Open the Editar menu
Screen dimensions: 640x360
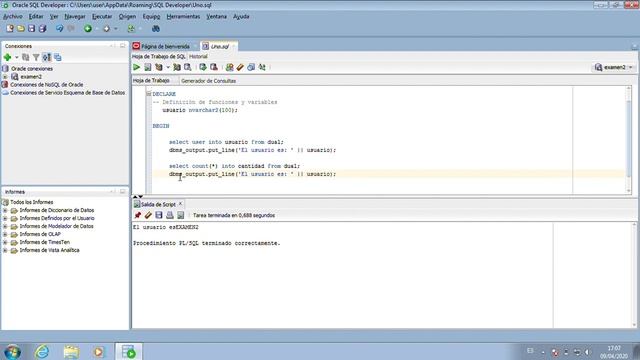pyautogui.click(x=36, y=17)
